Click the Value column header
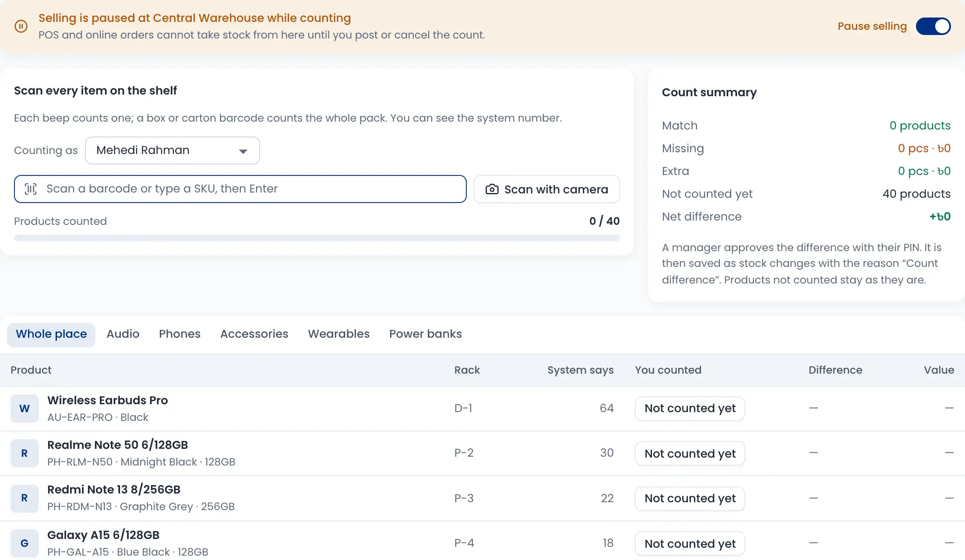 [939, 370]
